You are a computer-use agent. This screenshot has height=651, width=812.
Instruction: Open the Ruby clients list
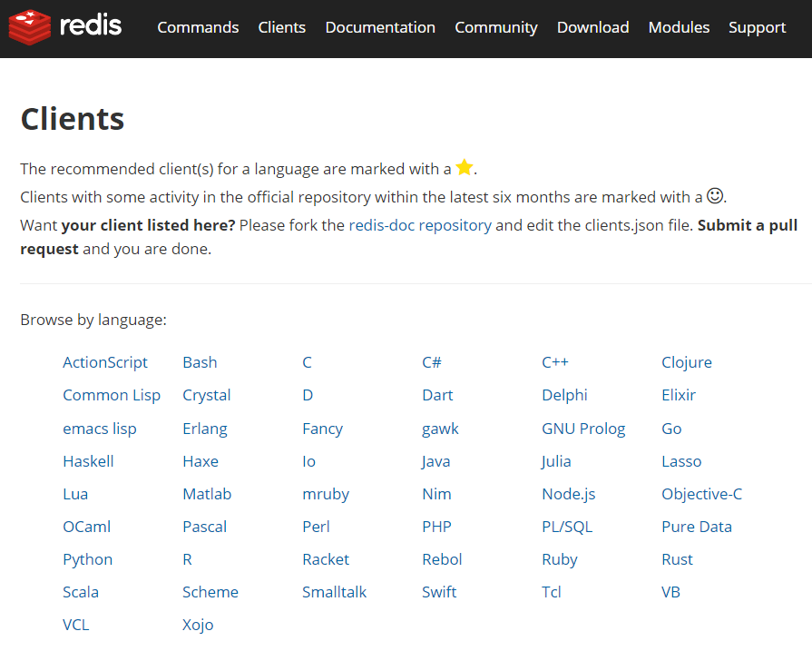point(559,558)
